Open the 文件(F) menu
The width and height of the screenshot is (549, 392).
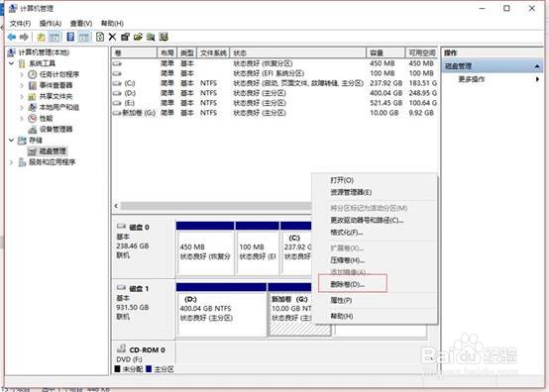(20, 24)
